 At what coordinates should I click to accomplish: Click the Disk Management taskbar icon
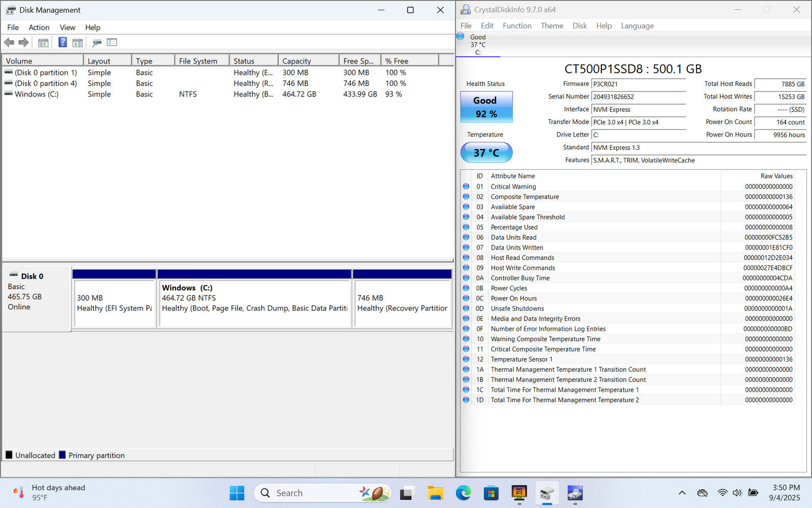point(547,493)
